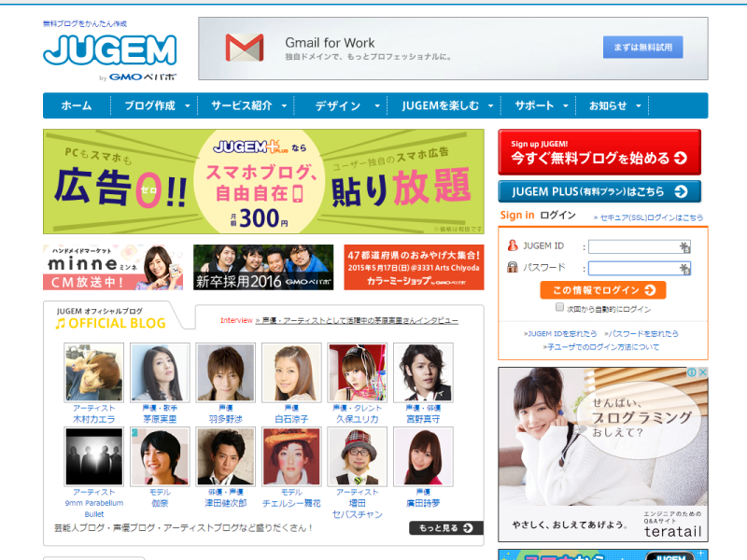Expand the お知らせ dropdown arrow
Screen dimensions: 747x560
click(x=639, y=105)
